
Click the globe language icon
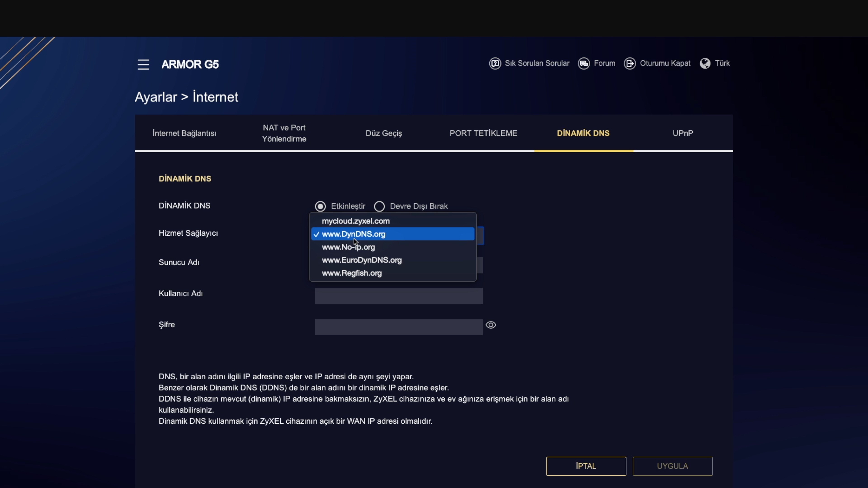(705, 63)
